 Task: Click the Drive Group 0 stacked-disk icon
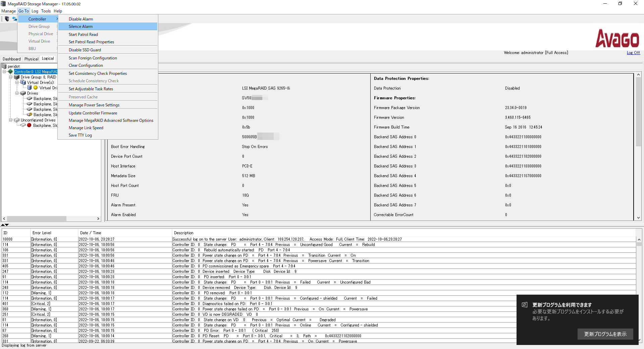[x=17, y=77]
